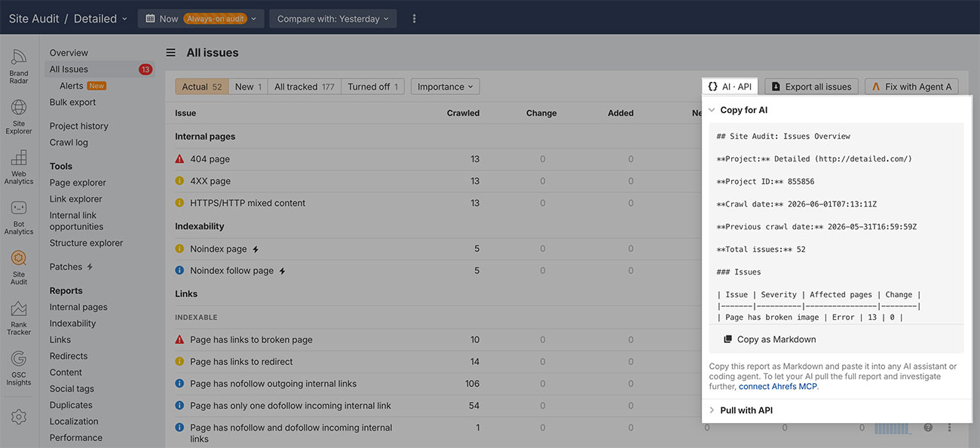Open Social tags report in sidebar
The image size is (980, 448).
click(72, 389)
